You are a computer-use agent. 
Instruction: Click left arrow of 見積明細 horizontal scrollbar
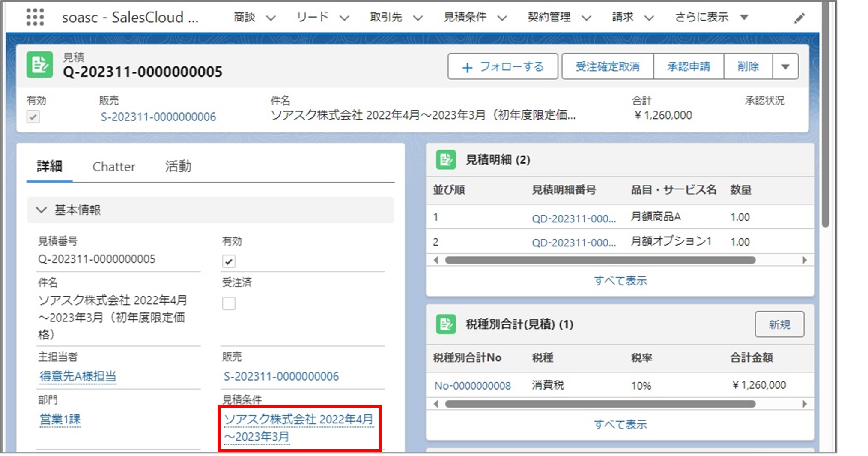tap(436, 260)
